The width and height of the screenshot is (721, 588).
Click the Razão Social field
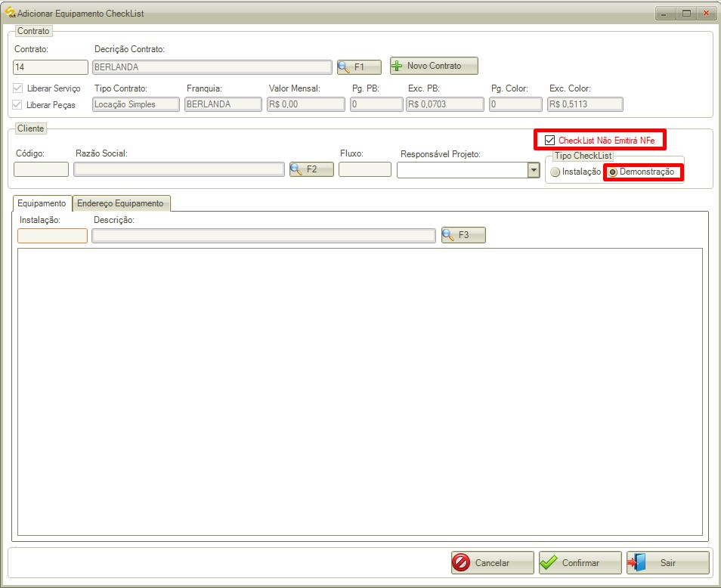(179, 169)
